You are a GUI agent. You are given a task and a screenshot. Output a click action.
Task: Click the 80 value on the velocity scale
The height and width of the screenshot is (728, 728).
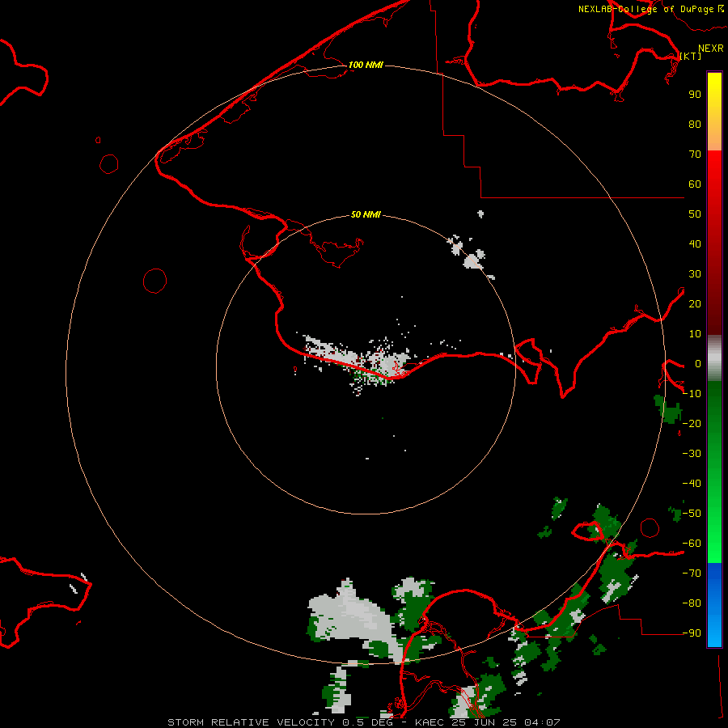point(695,124)
